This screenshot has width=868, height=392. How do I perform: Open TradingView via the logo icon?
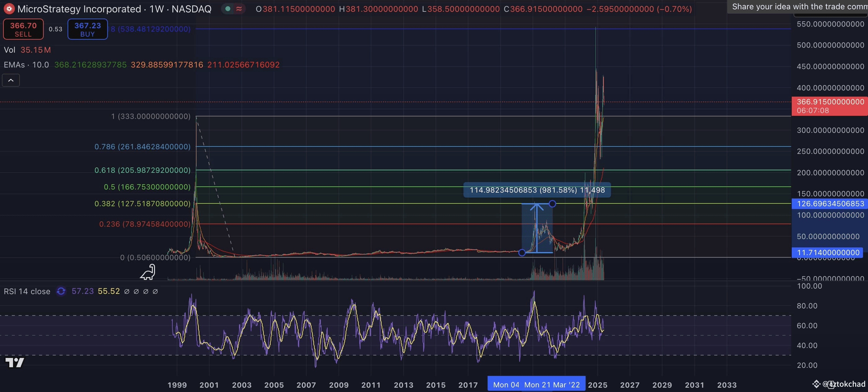[x=15, y=362]
